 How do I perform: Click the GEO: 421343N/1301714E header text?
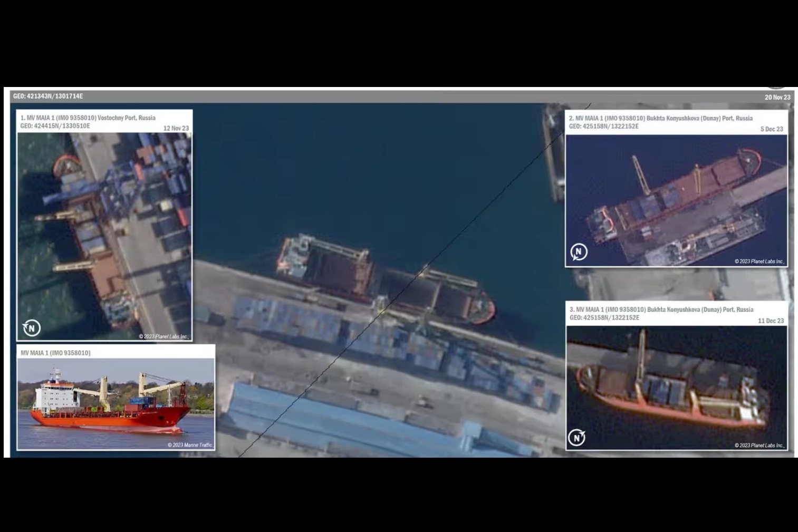(x=48, y=96)
